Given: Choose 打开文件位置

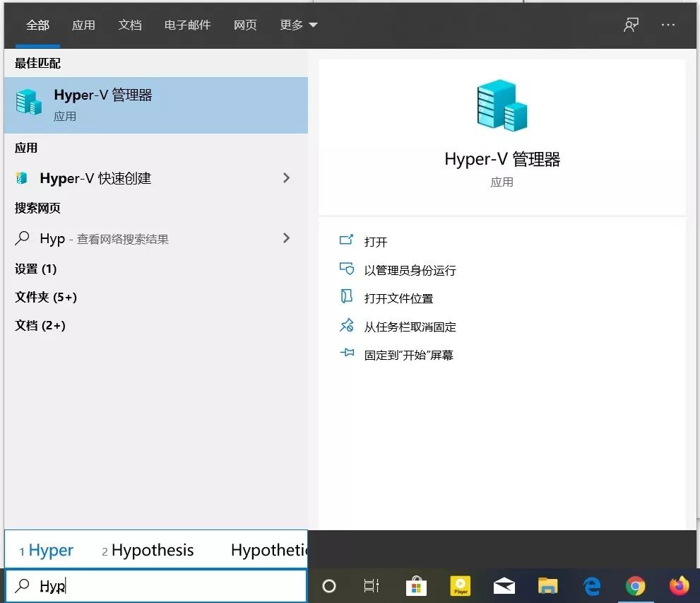Looking at the screenshot, I should 398,298.
